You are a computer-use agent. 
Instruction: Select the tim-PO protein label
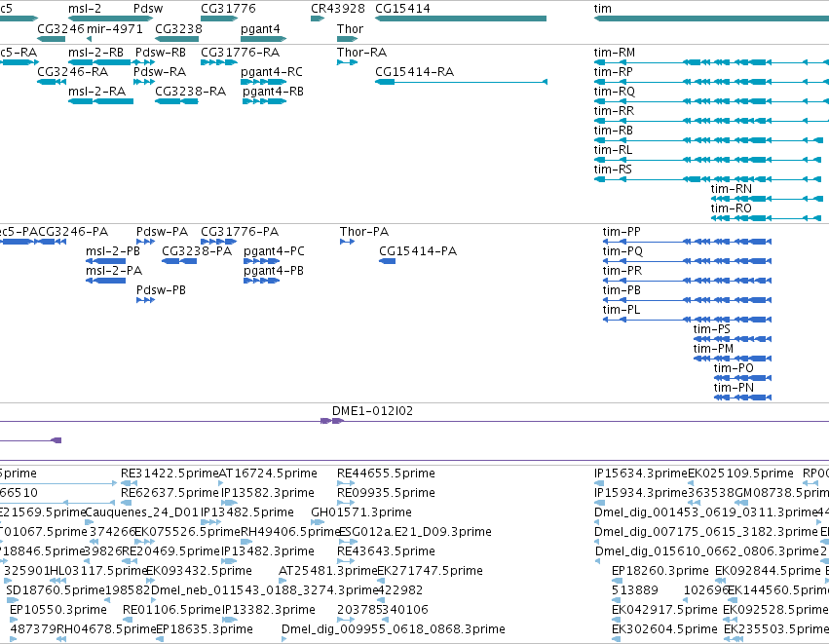point(734,369)
